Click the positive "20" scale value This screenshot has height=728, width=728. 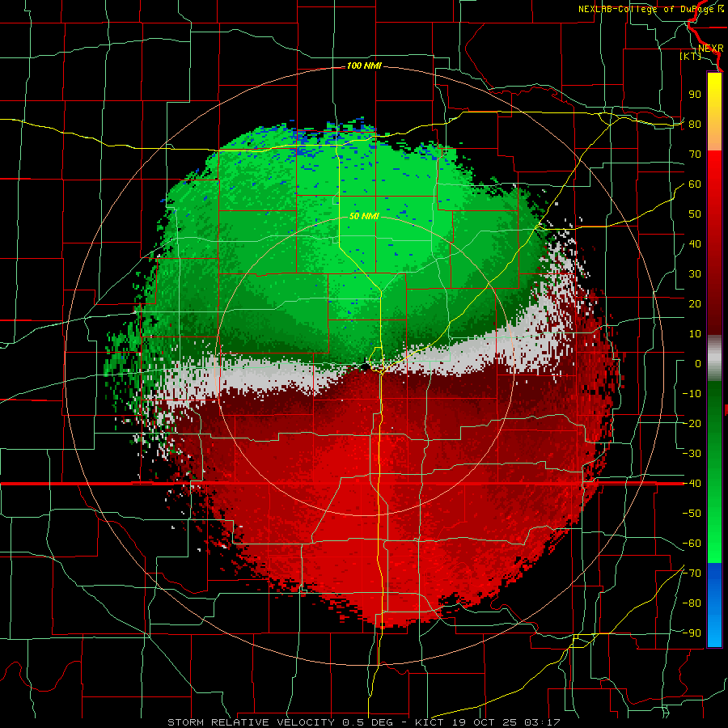point(695,303)
